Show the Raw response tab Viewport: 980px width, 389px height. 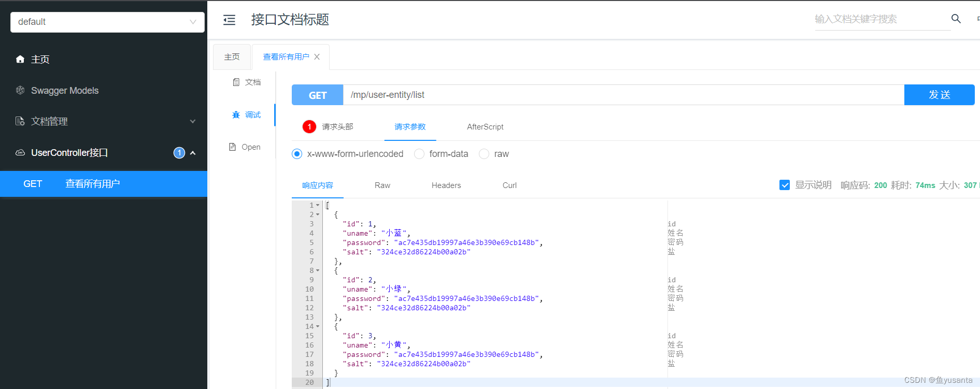[x=382, y=185]
